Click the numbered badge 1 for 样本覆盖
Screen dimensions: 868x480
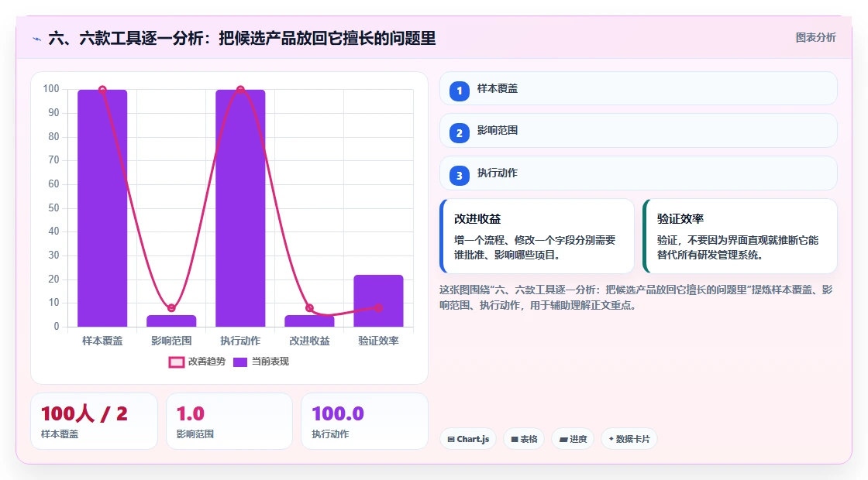459,91
